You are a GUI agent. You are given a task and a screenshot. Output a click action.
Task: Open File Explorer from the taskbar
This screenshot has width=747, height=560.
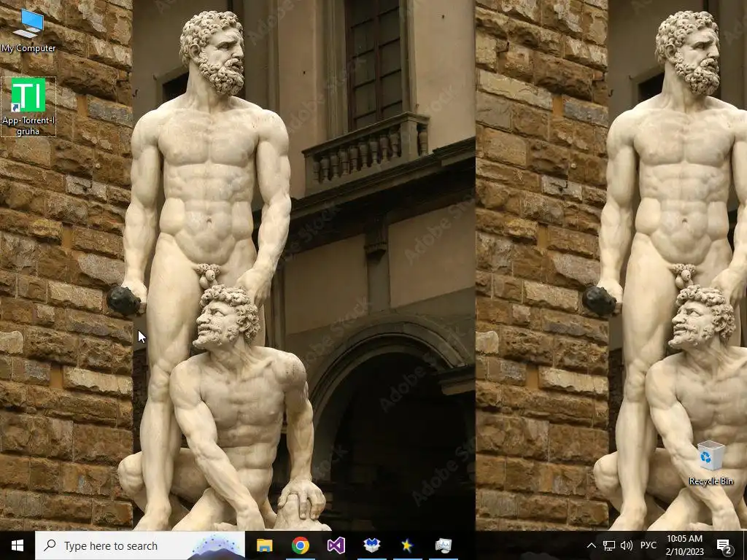pos(264,545)
